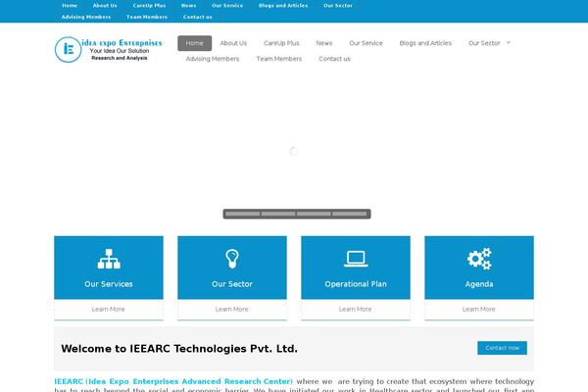
Task: Click Learn More under Our Services
Action: [109, 309]
